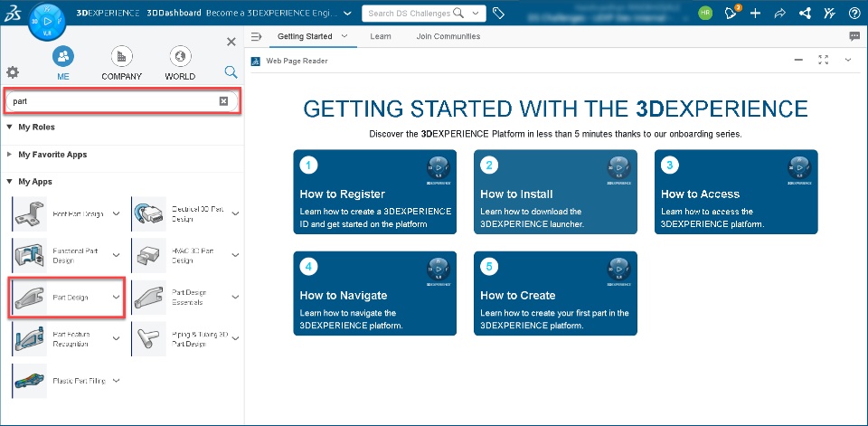868x426 pixels.
Task: Minimize the Web Page Reader widget
Action: [798, 60]
